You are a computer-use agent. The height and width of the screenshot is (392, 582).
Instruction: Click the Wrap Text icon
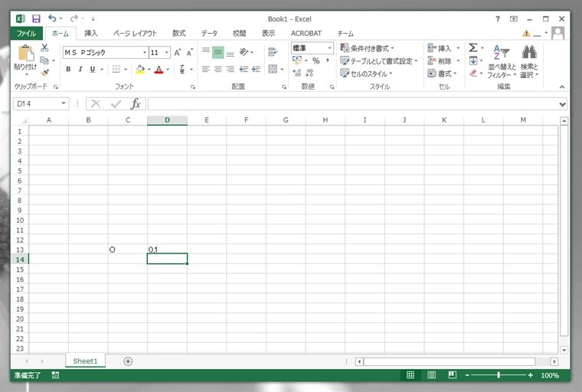[273, 52]
